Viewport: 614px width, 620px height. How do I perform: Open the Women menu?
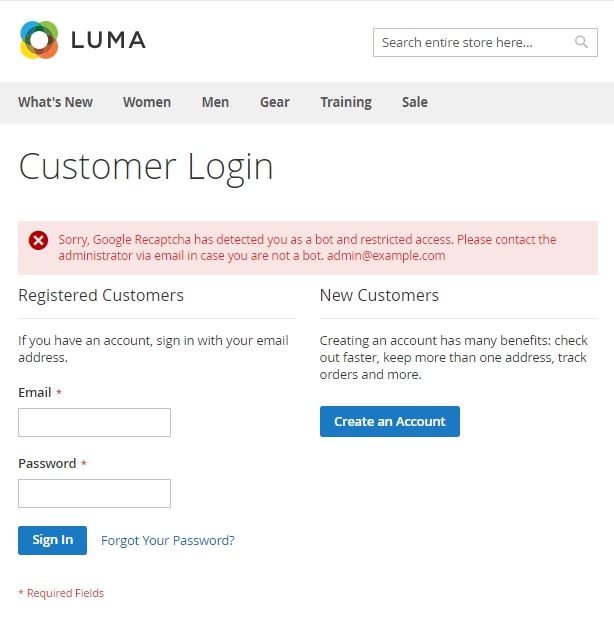(147, 102)
